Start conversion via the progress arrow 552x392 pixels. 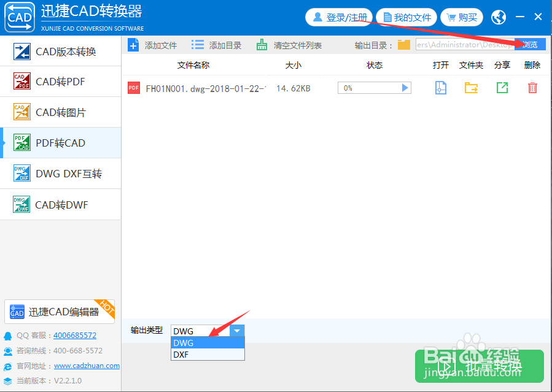(x=405, y=88)
